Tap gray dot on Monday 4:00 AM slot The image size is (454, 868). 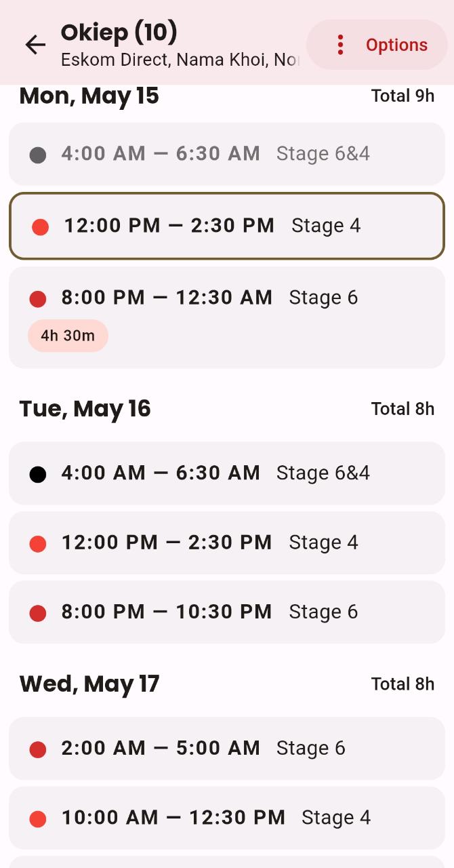click(x=38, y=155)
